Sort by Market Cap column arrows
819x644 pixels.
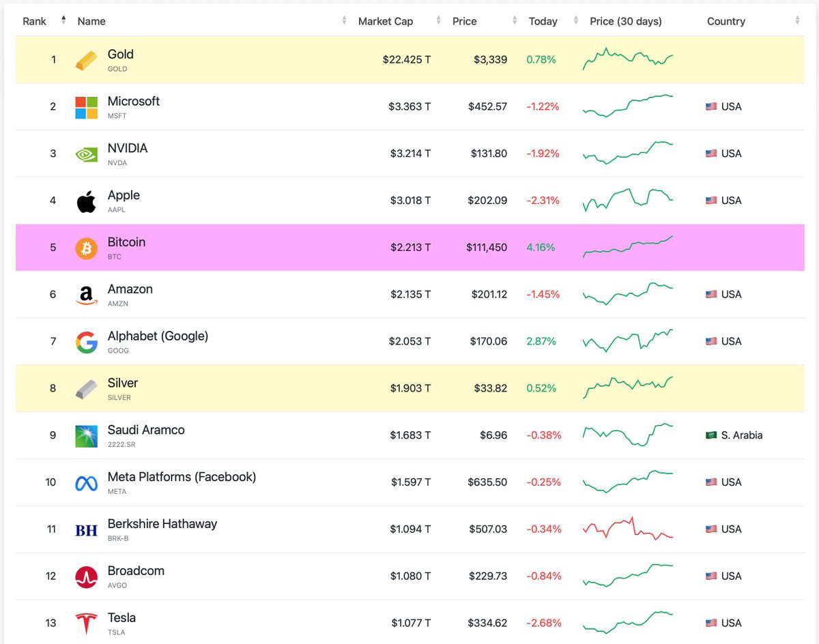pos(438,21)
